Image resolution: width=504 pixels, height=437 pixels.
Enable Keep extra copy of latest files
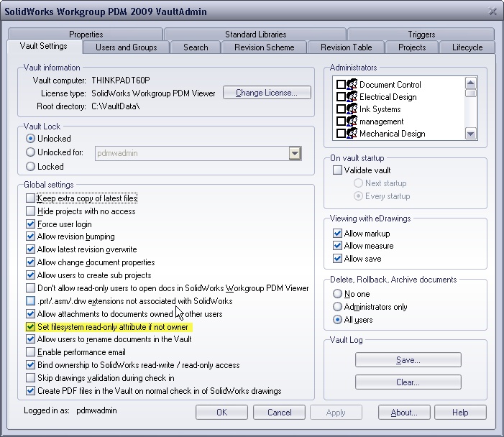click(x=30, y=198)
